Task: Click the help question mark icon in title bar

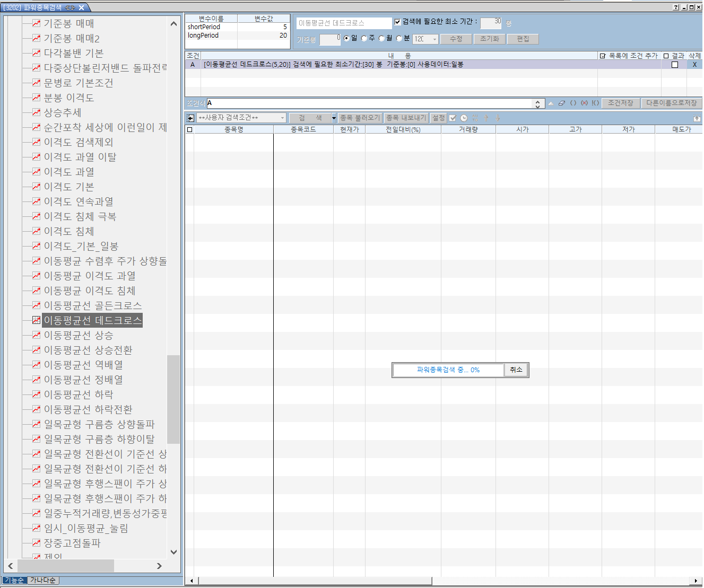Action: (675, 7)
